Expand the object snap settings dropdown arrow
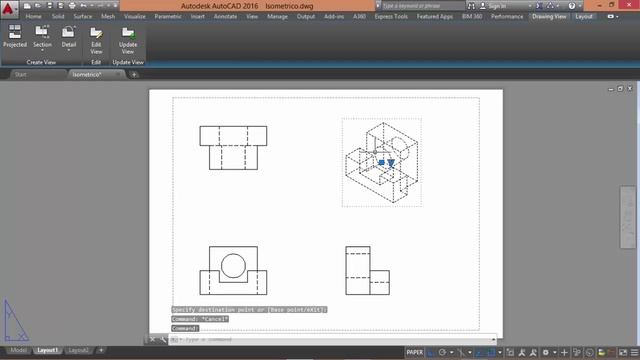This screenshot has width=640, height=360. 500,352
